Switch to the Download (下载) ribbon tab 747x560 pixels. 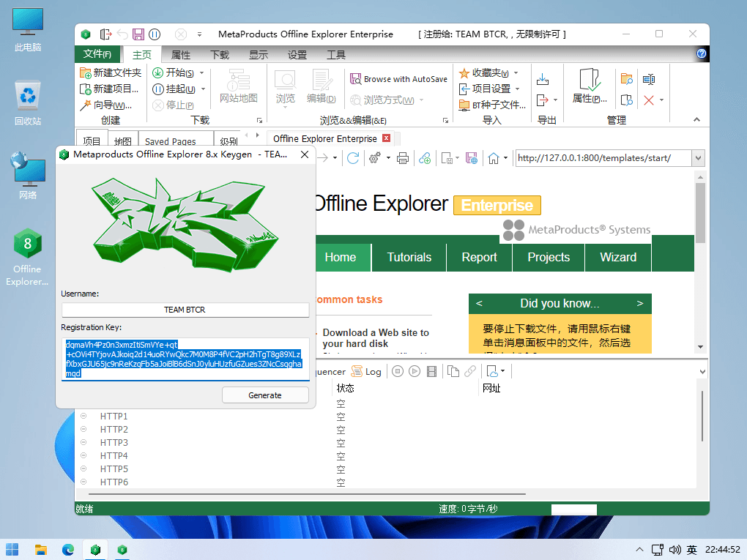click(x=220, y=55)
